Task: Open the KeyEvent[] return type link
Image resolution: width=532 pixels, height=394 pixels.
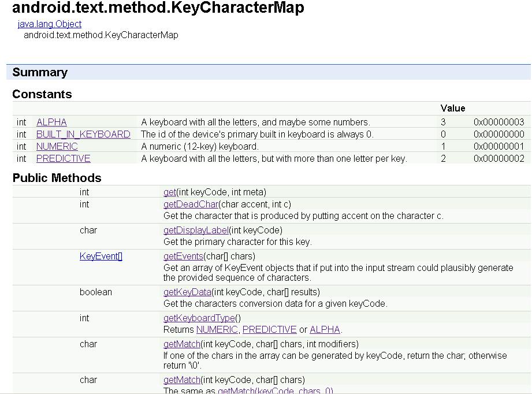Action: tap(101, 257)
